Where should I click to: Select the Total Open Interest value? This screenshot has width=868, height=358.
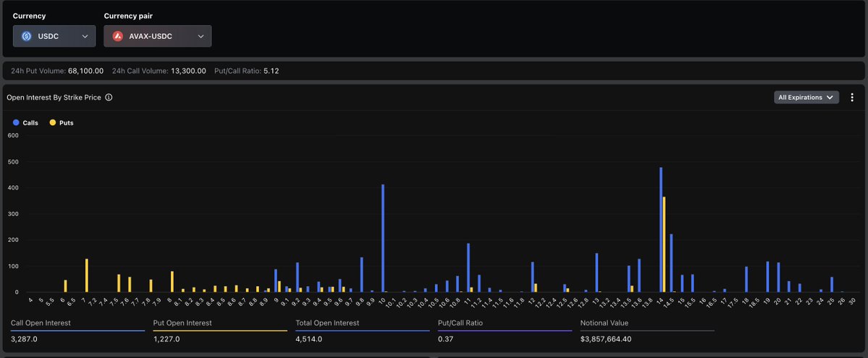[x=308, y=338]
